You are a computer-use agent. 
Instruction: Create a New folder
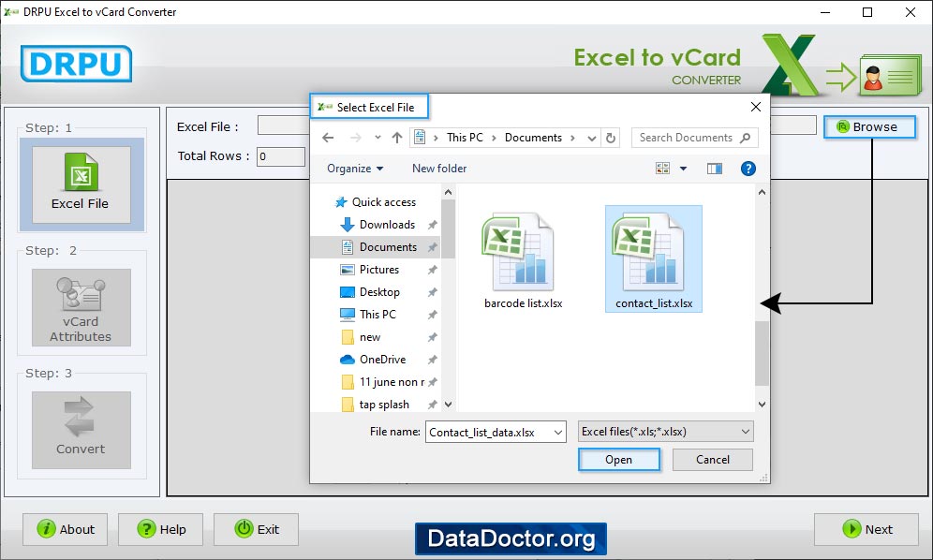click(439, 169)
